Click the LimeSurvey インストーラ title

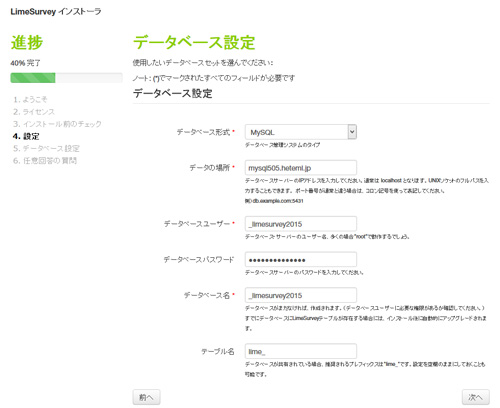[56, 12]
